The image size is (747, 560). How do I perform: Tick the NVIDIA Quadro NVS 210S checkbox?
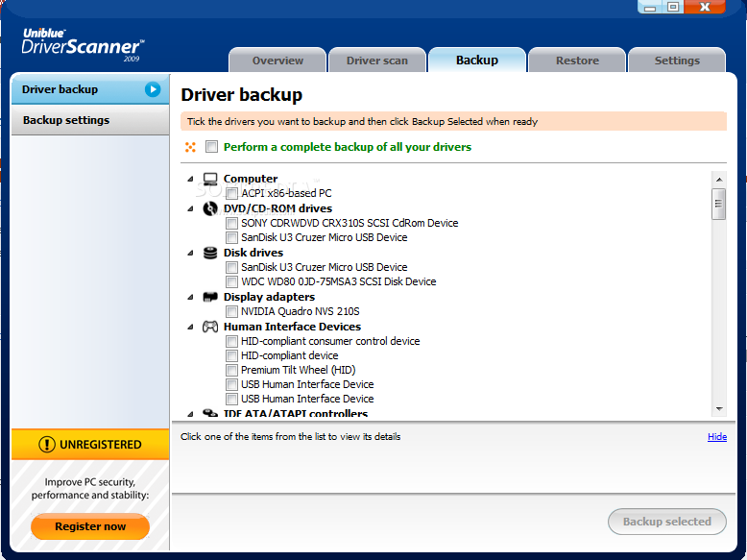click(x=231, y=311)
